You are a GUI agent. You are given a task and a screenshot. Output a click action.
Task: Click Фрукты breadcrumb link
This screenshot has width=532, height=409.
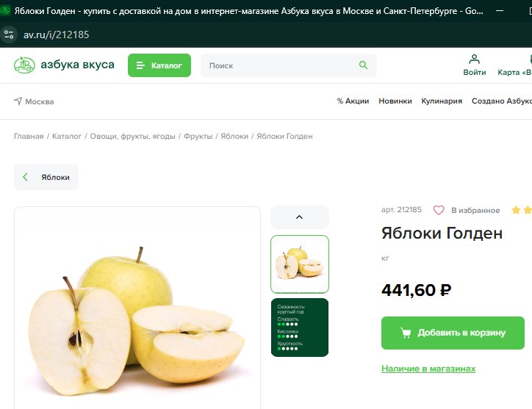pos(198,137)
